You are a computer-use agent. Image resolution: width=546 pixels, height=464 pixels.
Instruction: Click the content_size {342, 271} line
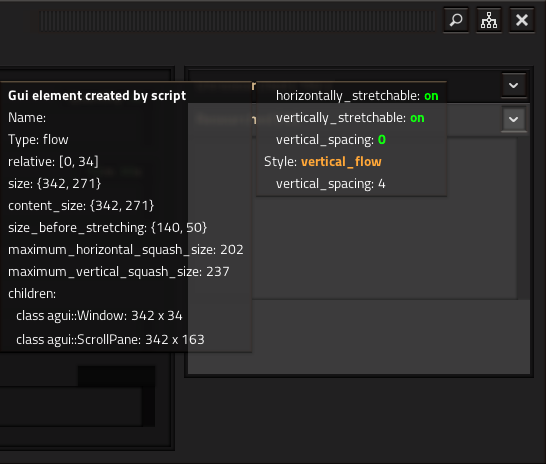[x=81, y=206]
